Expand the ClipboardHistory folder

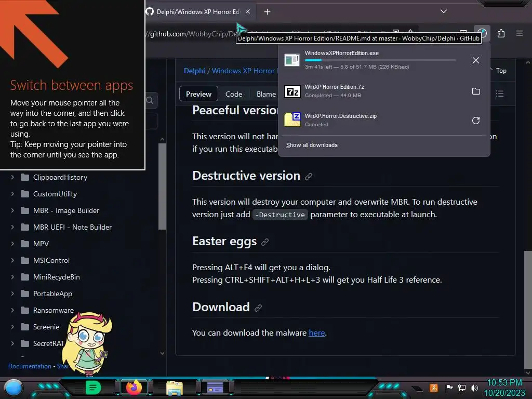(x=12, y=177)
